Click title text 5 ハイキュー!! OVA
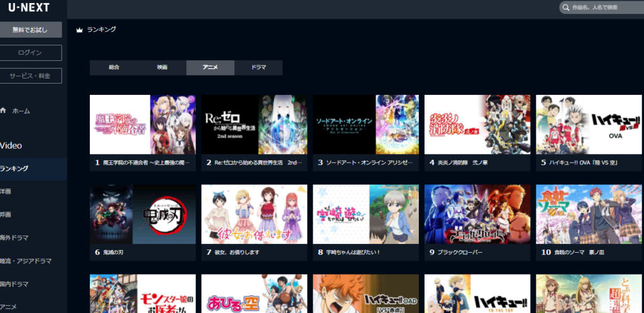644x313 pixels. (580, 163)
